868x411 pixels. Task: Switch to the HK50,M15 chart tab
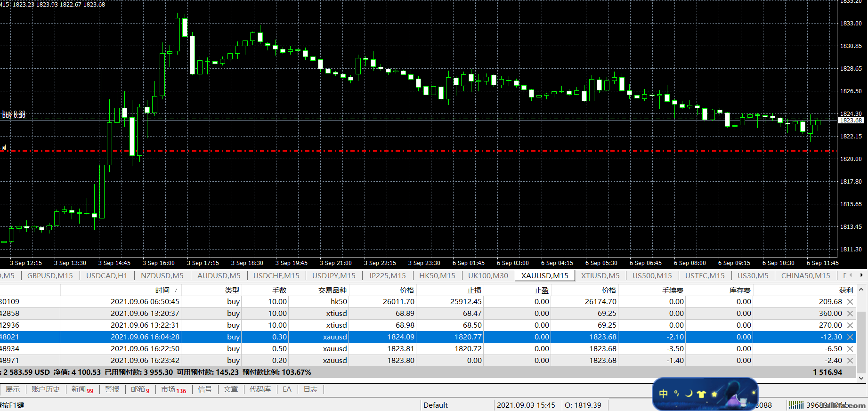pyautogui.click(x=437, y=276)
